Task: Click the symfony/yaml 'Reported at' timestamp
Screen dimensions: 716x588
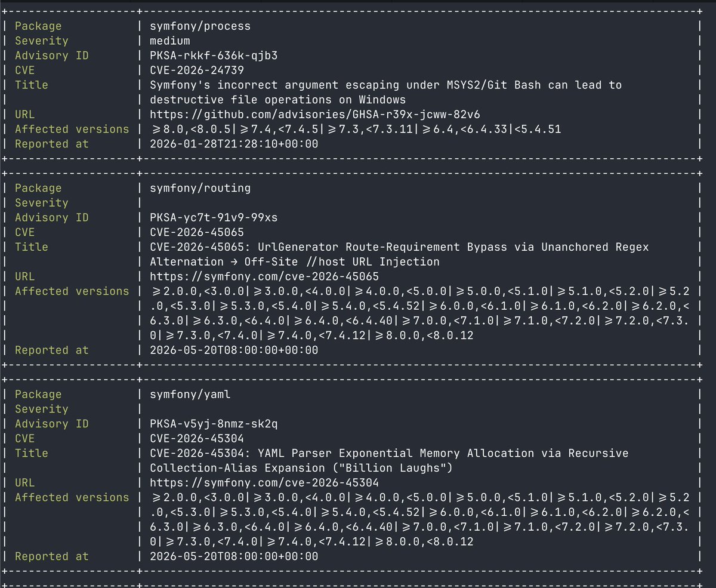Action: 234,556
